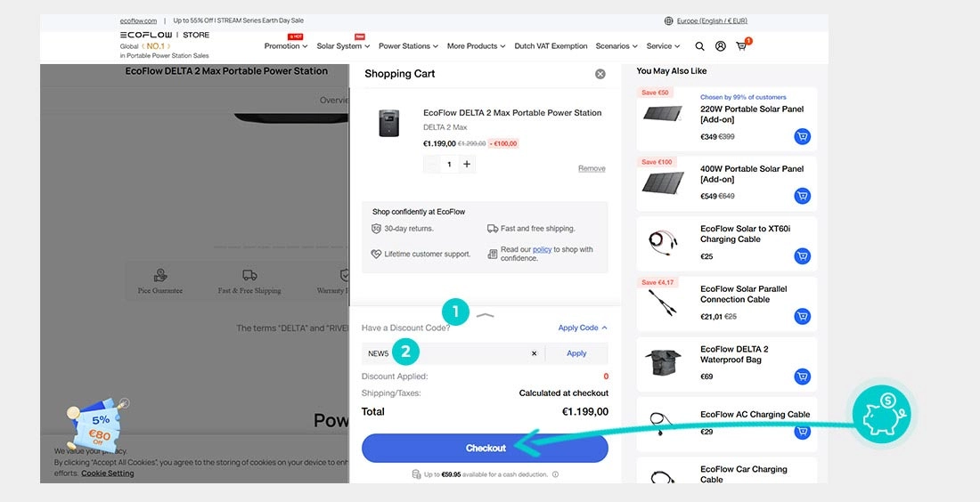
Task: Remove DELTA 2 Max from cart
Action: (x=592, y=168)
